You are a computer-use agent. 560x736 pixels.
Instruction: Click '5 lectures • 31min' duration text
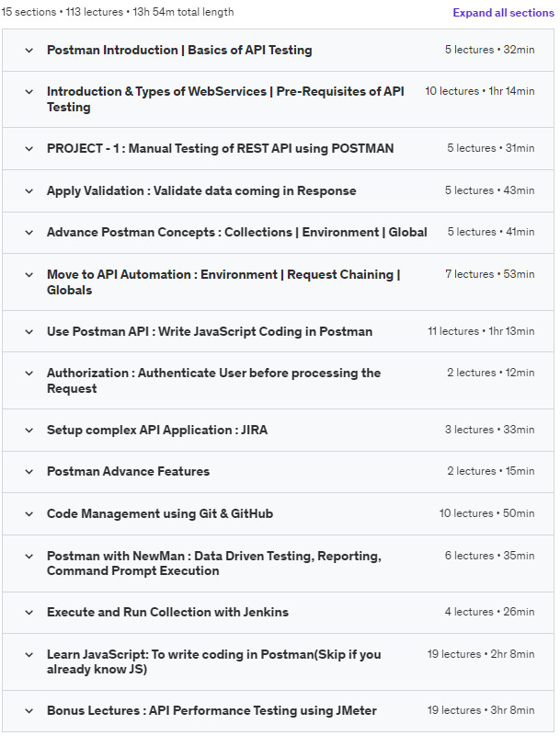(491, 148)
